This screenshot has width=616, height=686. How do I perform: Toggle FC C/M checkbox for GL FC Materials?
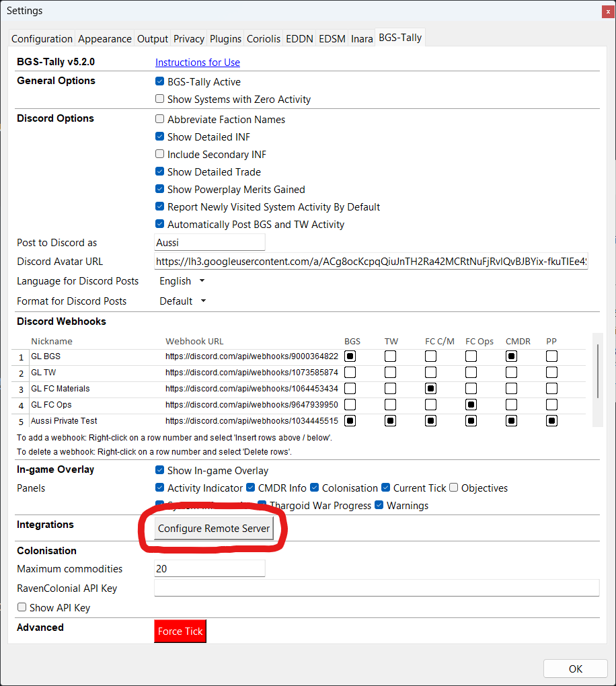click(430, 389)
